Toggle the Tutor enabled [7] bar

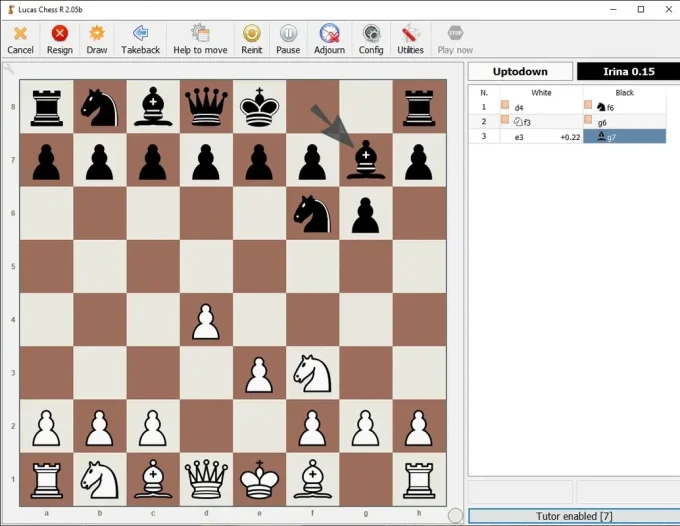point(573,515)
